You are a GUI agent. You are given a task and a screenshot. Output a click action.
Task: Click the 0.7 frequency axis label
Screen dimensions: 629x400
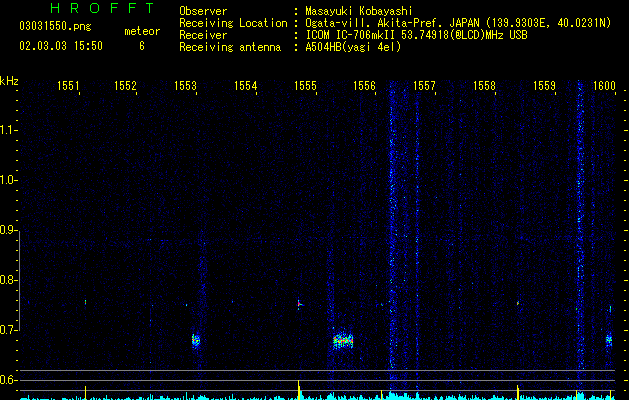[x=8, y=330]
